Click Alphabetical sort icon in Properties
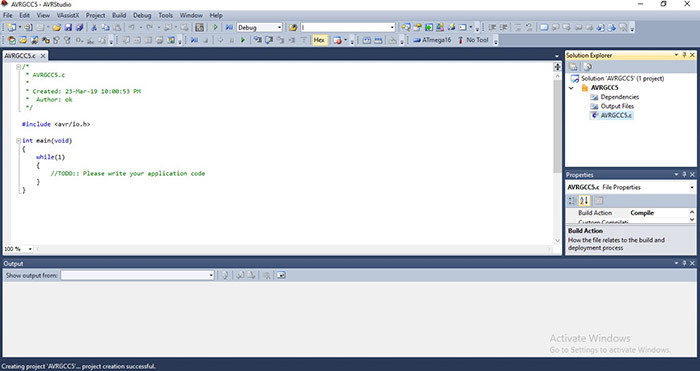 584,201
